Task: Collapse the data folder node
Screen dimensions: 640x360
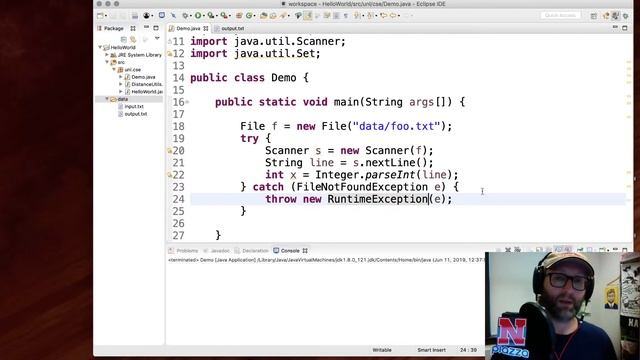Action: click(107, 99)
